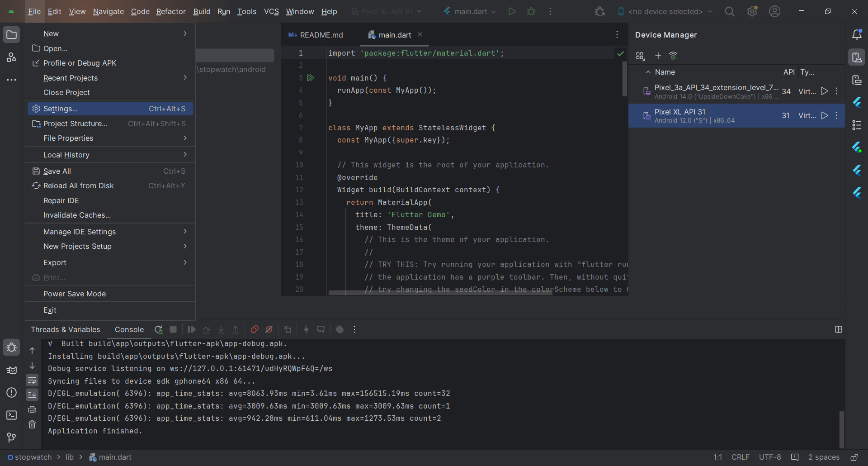The width and height of the screenshot is (868, 466).
Task: Click the Clear All trash icon in console
Action: 32,424
